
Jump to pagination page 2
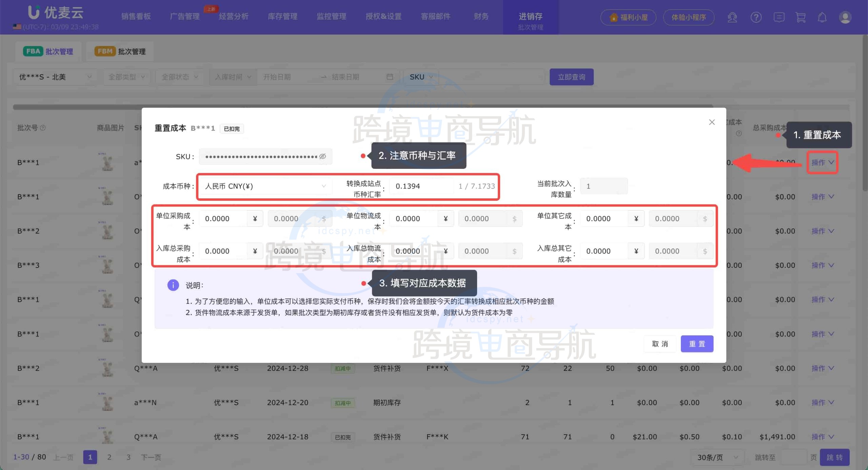(x=109, y=457)
